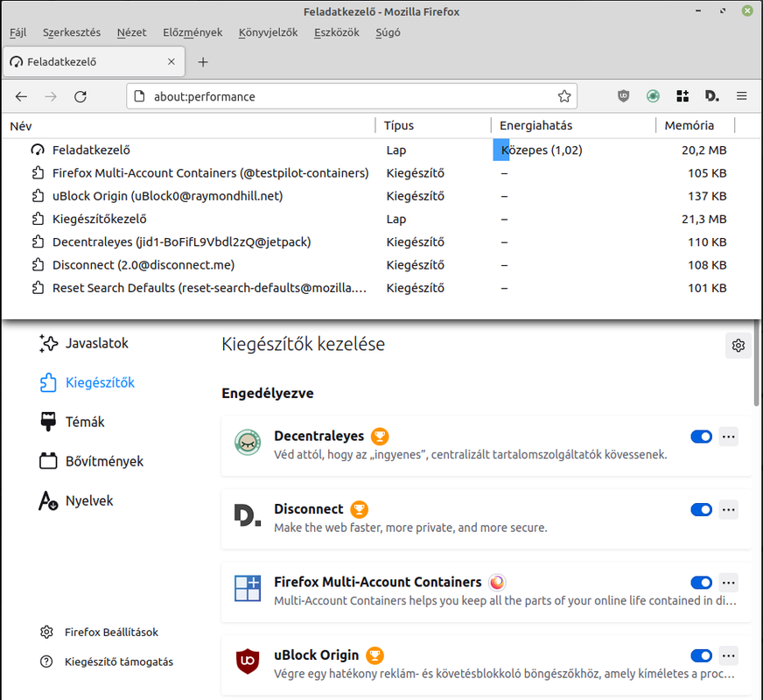Sort by the Típus column header
The image size is (763, 700).
(x=433, y=125)
